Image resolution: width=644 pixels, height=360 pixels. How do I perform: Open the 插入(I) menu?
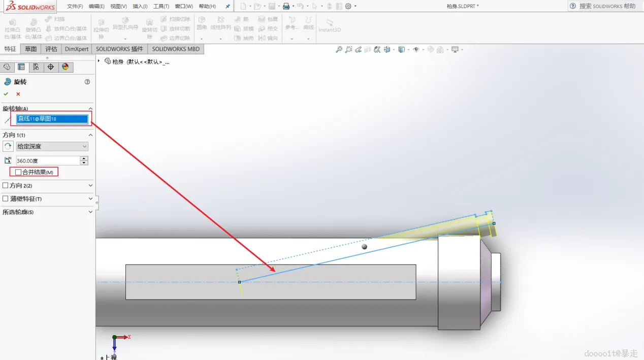[140, 6]
